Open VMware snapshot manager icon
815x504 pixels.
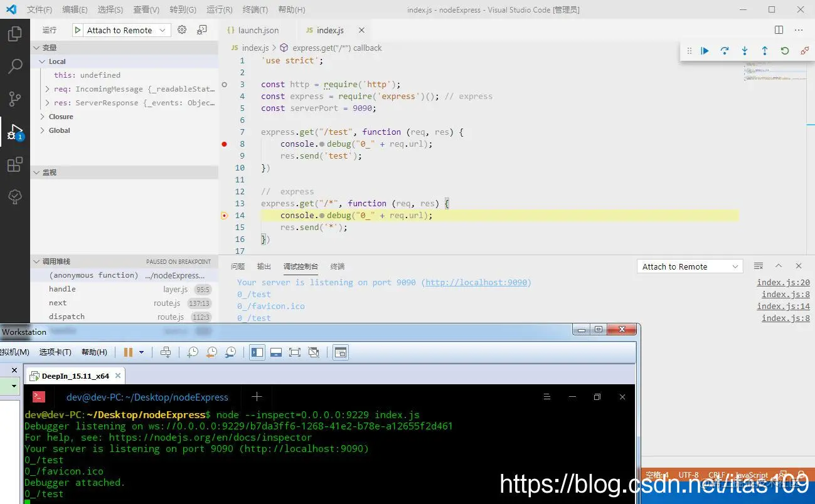tap(231, 352)
